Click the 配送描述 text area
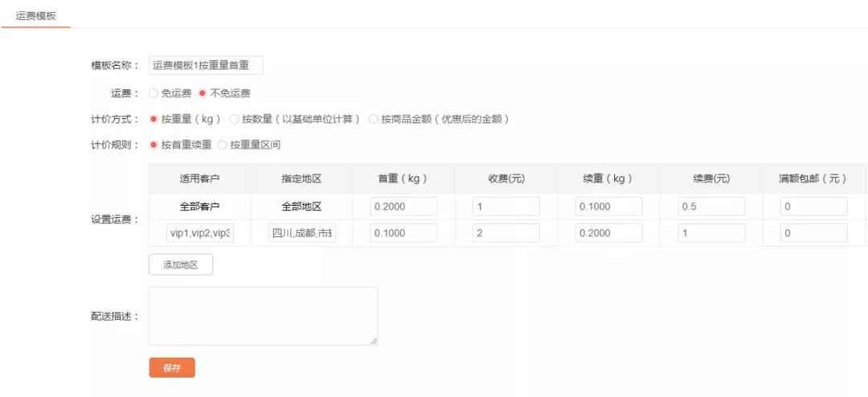Image resolution: width=868 pixels, height=397 pixels. point(263,316)
